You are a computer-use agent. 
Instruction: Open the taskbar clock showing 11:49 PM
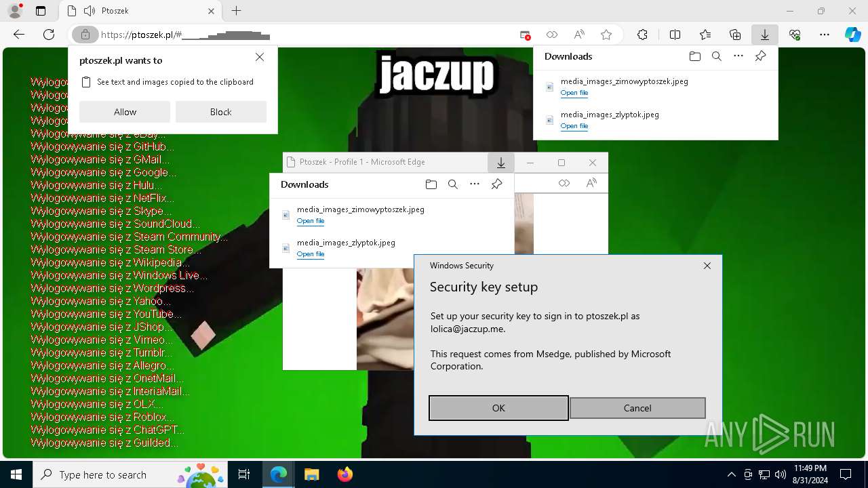click(810, 474)
